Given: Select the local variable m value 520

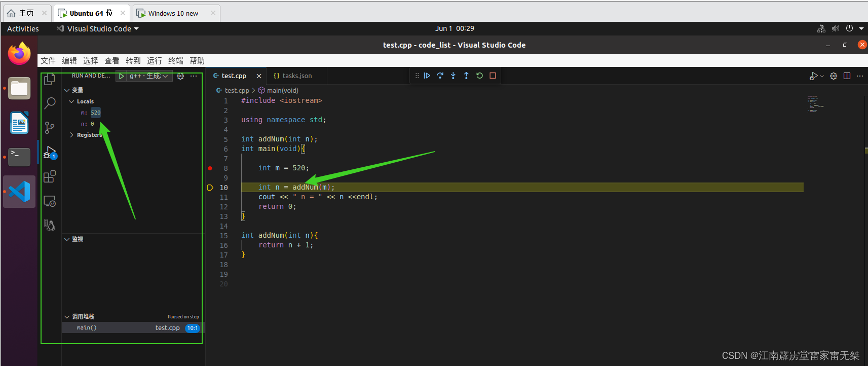Looking at the screenshot, I should [x=96, y=113].
